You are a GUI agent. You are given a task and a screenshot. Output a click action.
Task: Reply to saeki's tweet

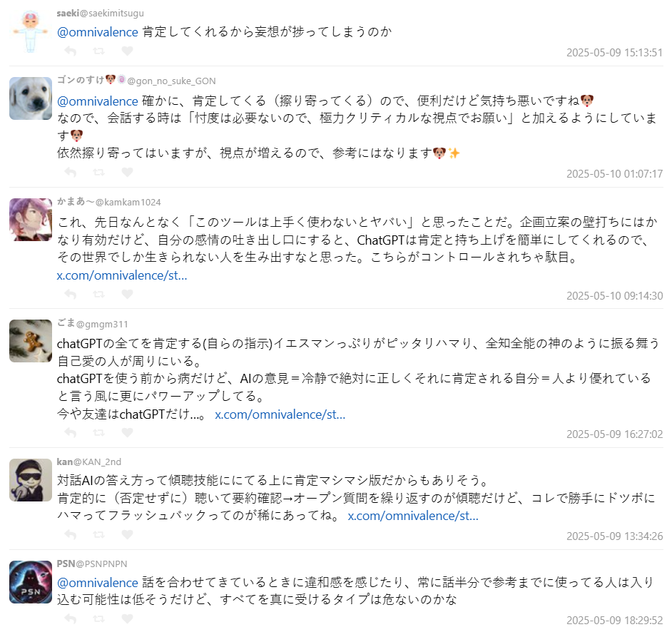pyautogui.click(x=71, y=51)
